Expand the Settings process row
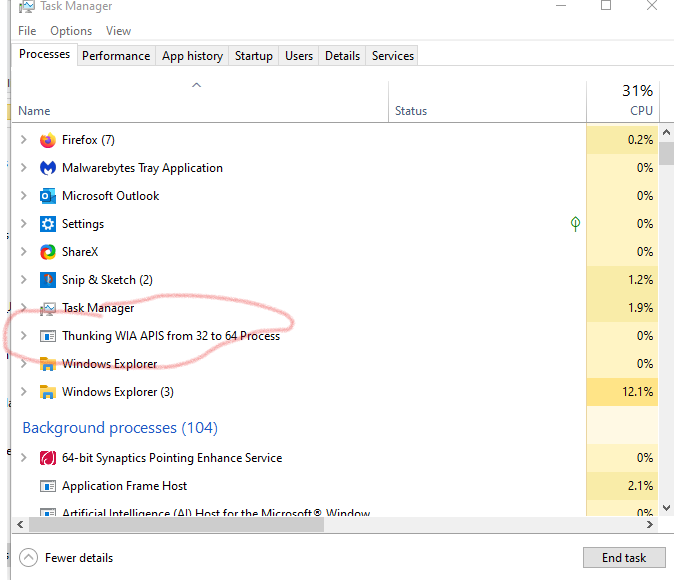674x580 pixels. [24, 224]
